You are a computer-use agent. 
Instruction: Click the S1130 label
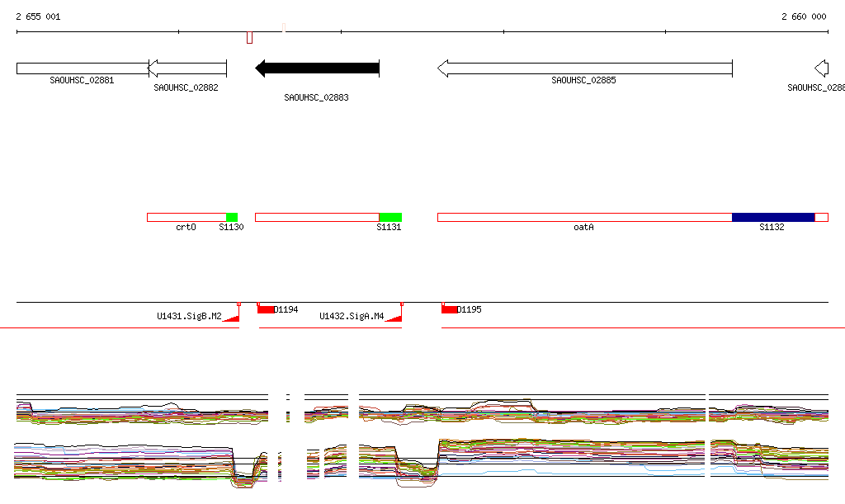pyautogui.click(x=231, y=227)
